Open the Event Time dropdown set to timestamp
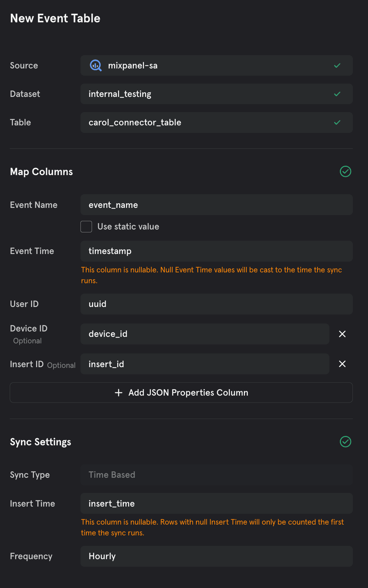The image size is (368, 588). pyautogui.click(x=216, y=251)
